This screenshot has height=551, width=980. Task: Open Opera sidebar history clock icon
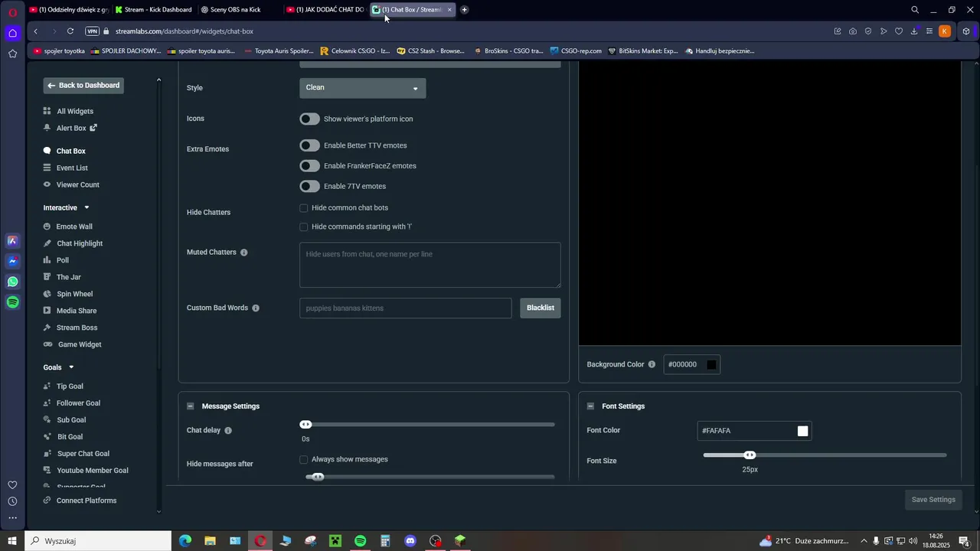point(12,501)
